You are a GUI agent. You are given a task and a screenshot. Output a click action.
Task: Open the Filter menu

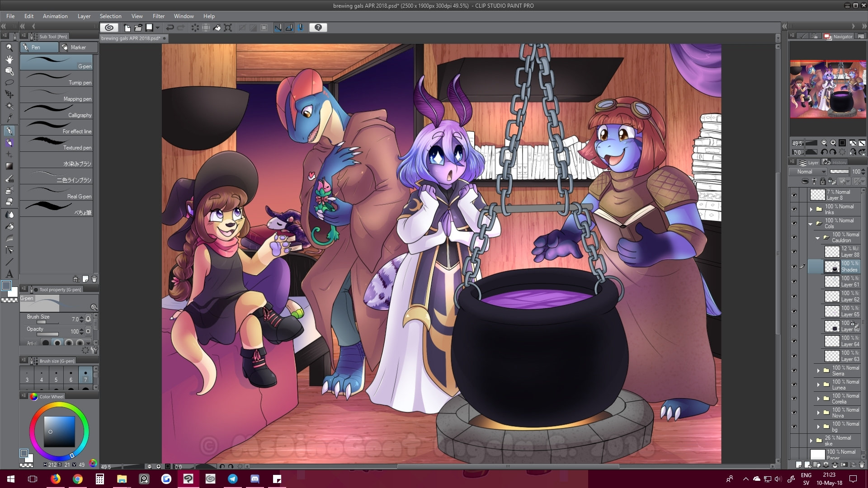click(x=158, y=16)
